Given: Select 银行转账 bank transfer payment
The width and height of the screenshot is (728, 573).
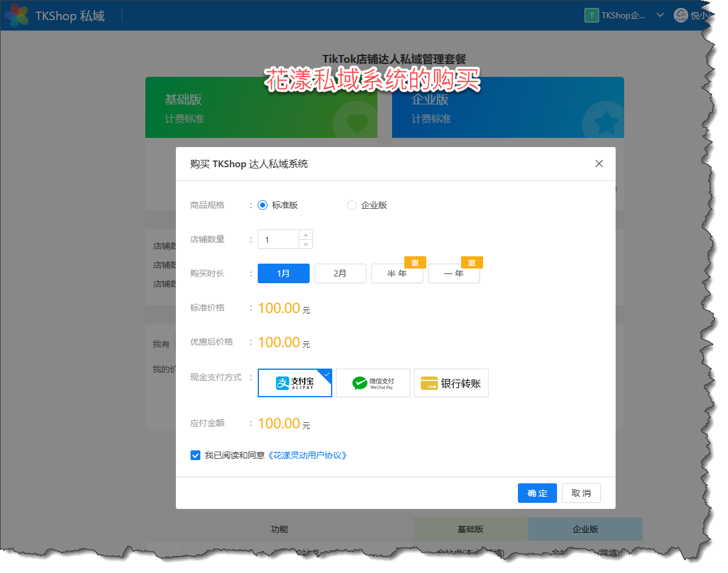Looking at the screenshot, I should click(451, 383).
